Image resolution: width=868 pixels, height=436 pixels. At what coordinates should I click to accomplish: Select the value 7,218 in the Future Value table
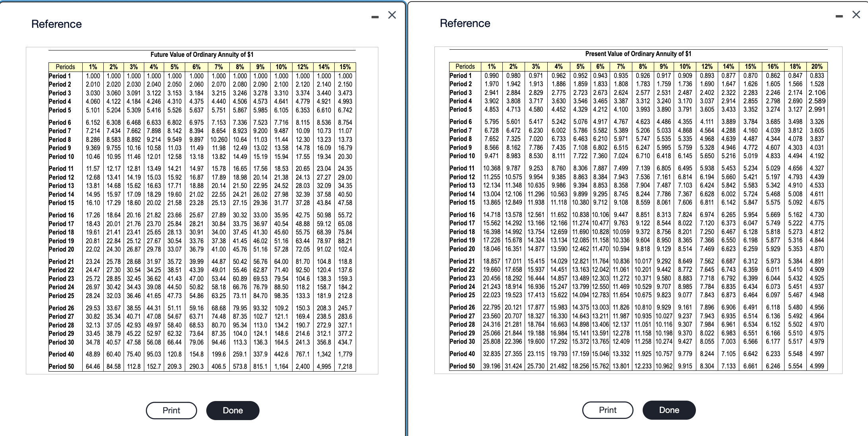[345, 366]
